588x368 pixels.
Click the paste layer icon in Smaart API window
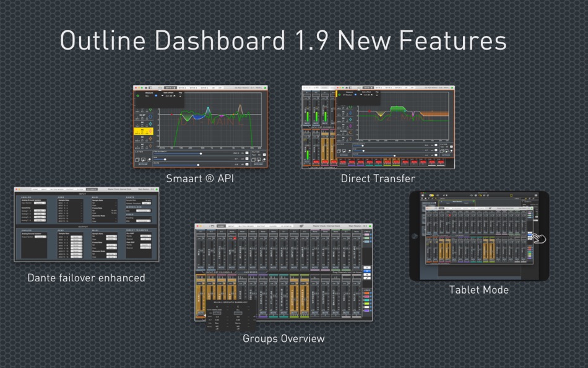tap(143, 160)
